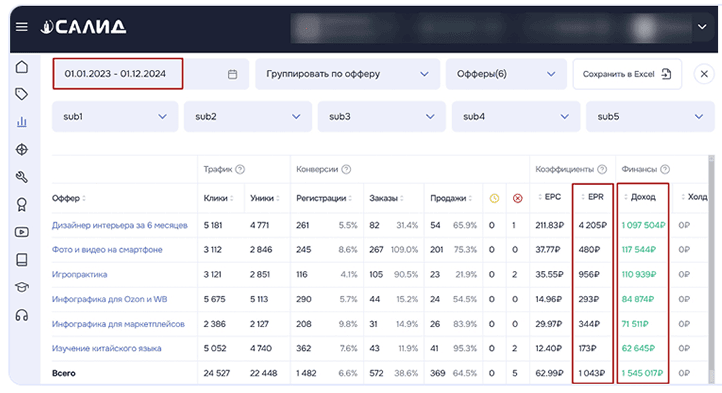Screen dimensions: 722x393
Task: Click the date range input field
Action: pyautogui.click(x=117, y=74)
